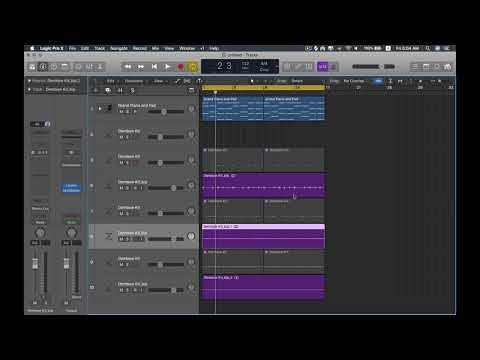This screenshot has height=360, width=480.
Task: Open the Navigate menu
Action: tap(119, 48)
